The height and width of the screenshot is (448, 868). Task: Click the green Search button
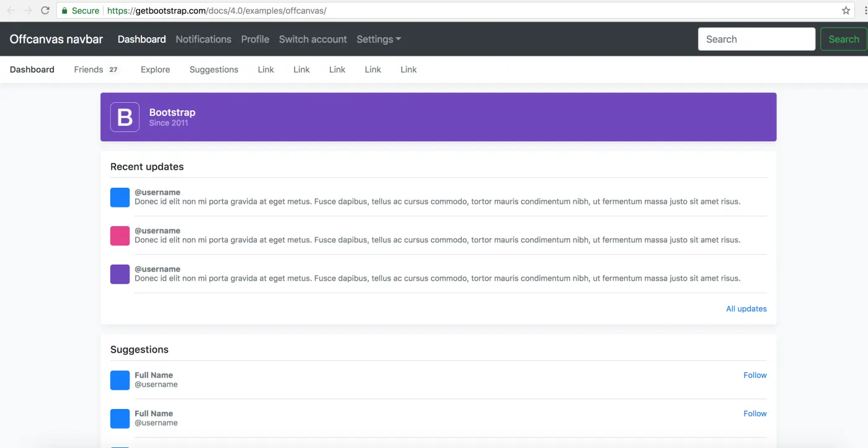click(844, 39)
